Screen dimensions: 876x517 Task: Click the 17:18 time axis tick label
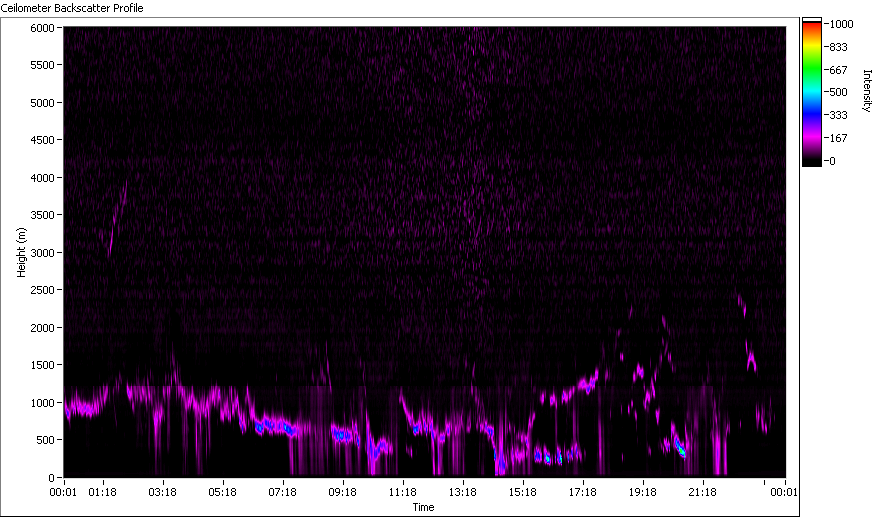(583, 492)
